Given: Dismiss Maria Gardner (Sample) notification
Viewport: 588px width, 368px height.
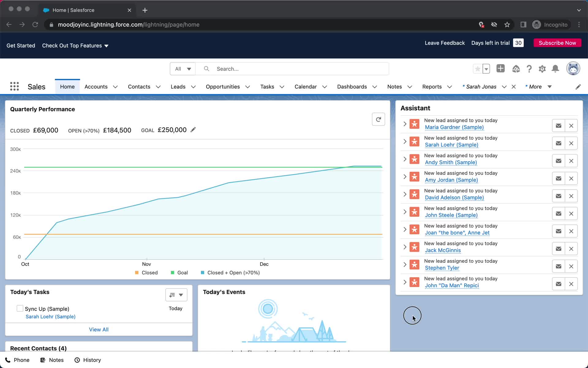Looking at the screenshot, I should [571, 126].
